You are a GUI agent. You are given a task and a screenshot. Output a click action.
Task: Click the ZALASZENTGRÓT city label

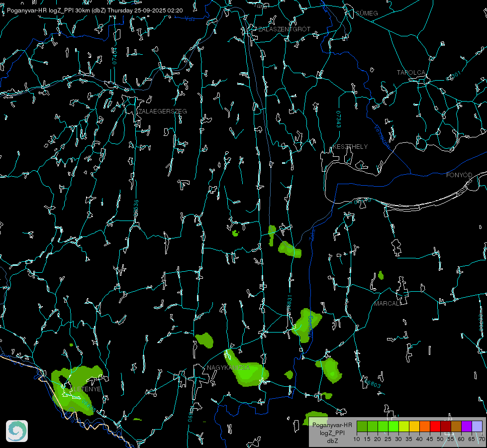point(284,29)
